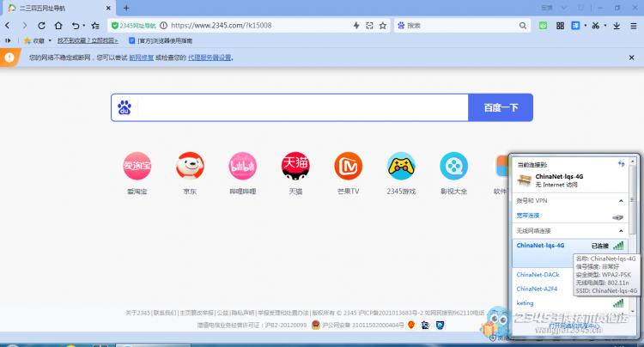Collapse the Dial-up and VPN section
This screenshot has width=644, height=347.
pyautogui.click(x=621, y=201)
